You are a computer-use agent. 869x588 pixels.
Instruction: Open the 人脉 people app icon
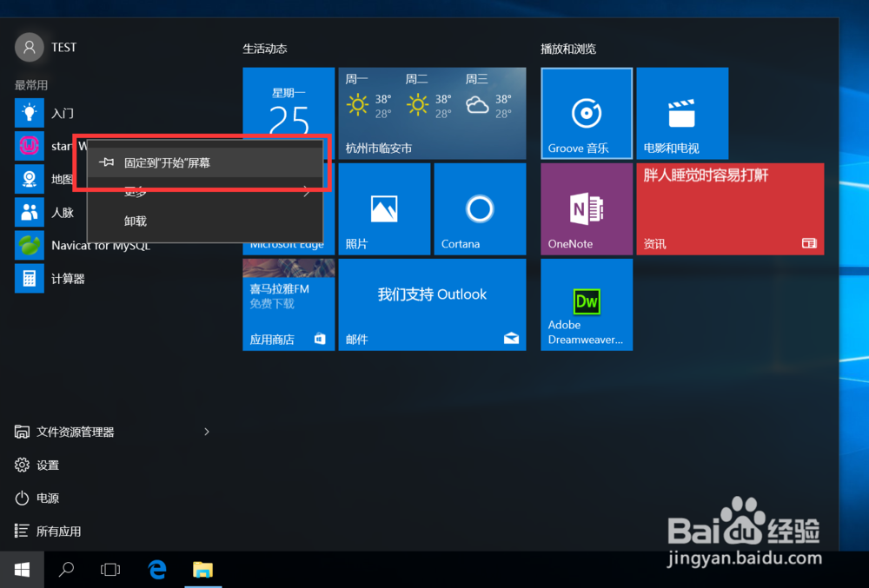click(29, 212)
